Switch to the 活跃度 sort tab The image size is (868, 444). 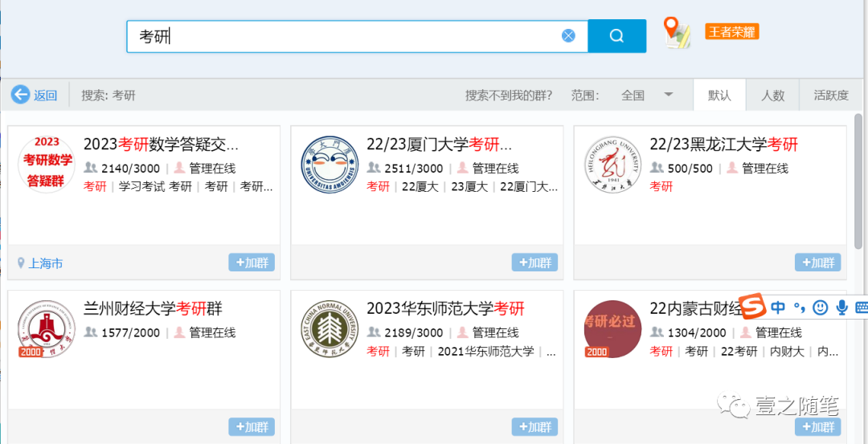point(831,95)
